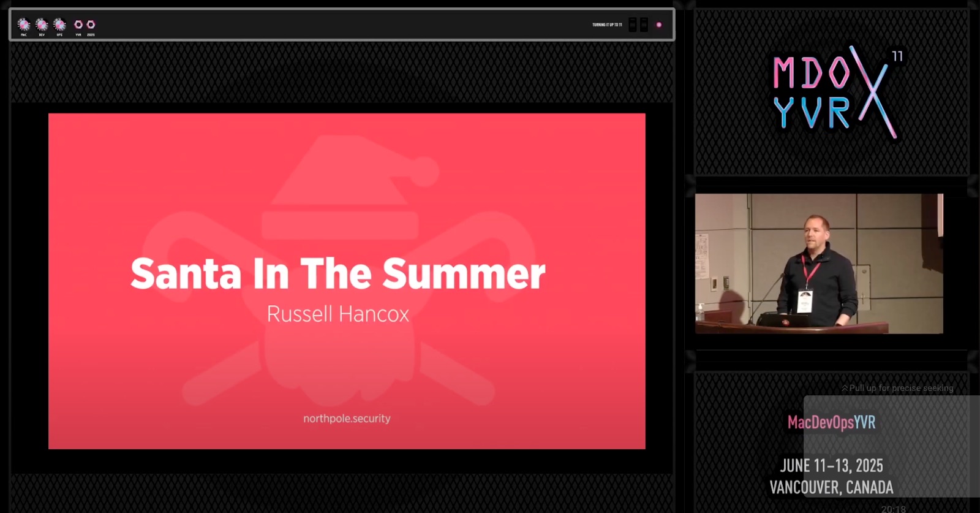Viewport: 980px width, 513px height.
Task: Click the June 11–13, 2025 date text
Action: pyautogui.click(x=831, y=466)
